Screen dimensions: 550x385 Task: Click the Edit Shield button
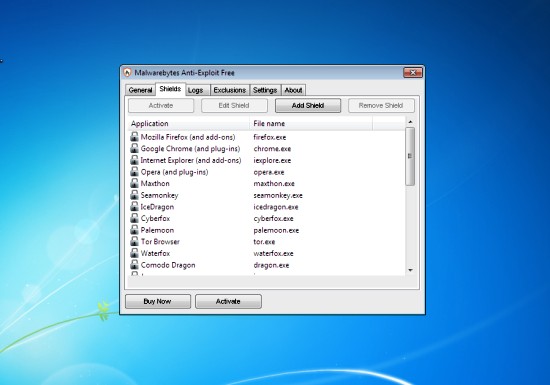tap(234, 106)
